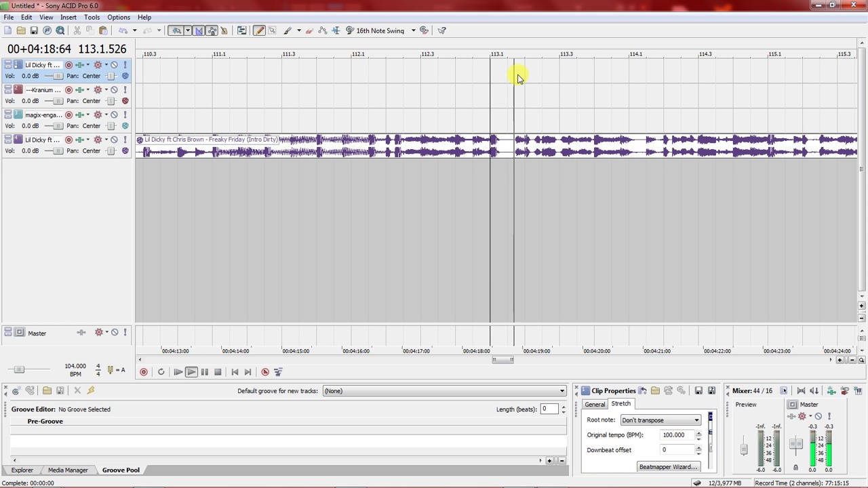
Task: Adjust Preview fader in Mixer
Action: 744,449
